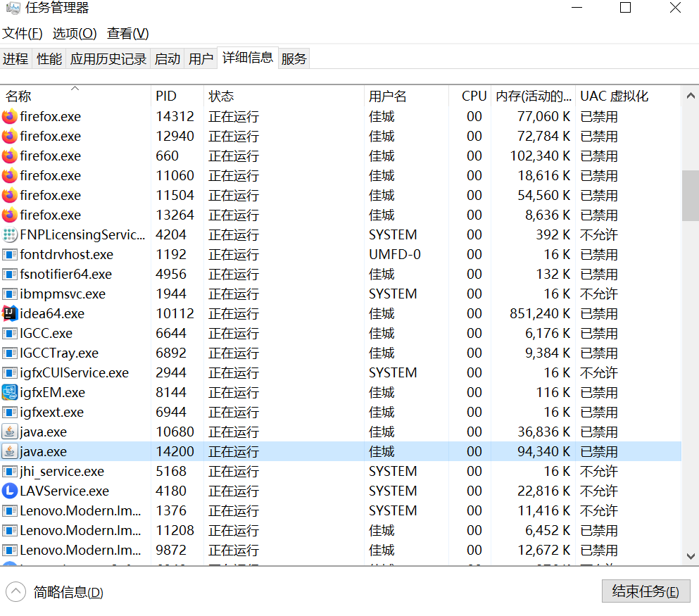Switch to the 用户 tab
The width and height of the screenshot is (699, 616).
coord(201,59)
